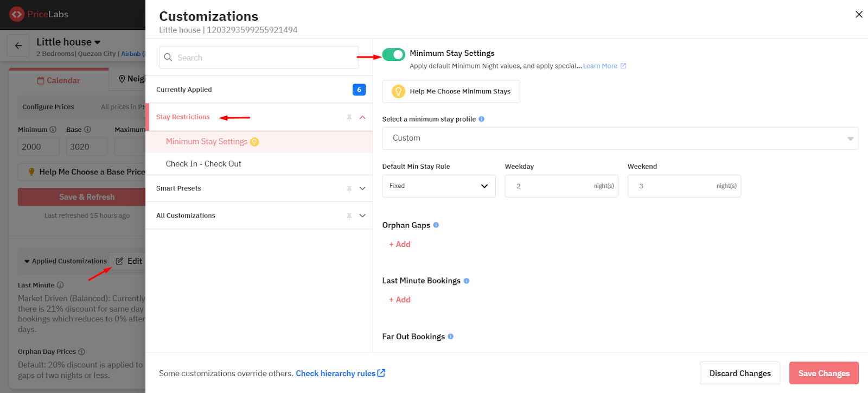The width and height of the screenshot is (868, 393).
Task: Click the pin icon on All Customizations
Action: tap(349, 215)
